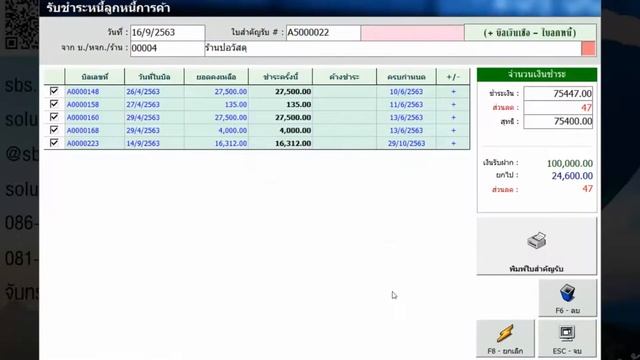640x360 pixels.
Task: Click due date 10/6/2563
Action: 406,92
